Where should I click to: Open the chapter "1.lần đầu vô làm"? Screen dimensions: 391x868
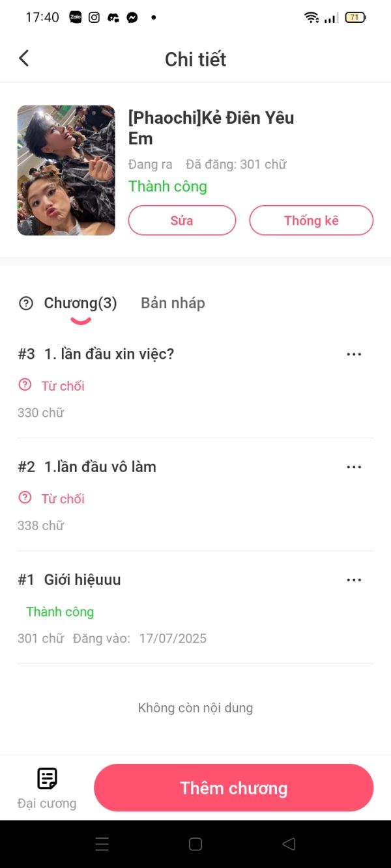pos(100,467)
